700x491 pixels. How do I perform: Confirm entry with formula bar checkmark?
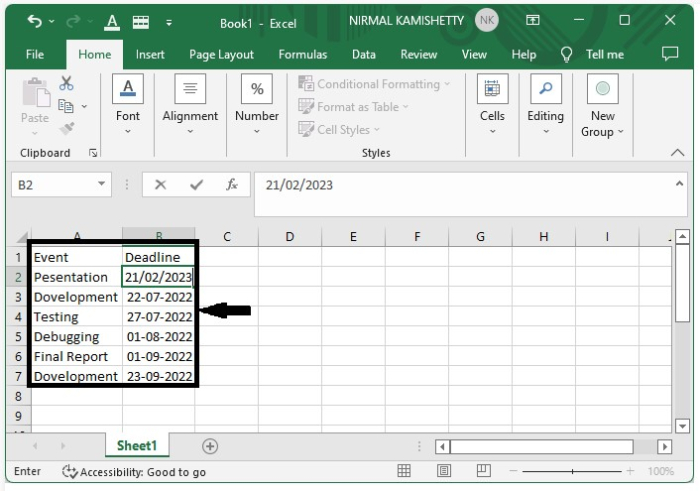click(196, 185)
